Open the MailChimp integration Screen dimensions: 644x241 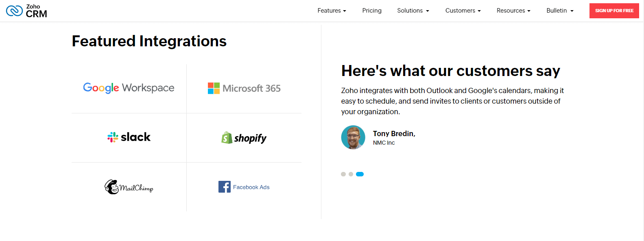(129, 187)
